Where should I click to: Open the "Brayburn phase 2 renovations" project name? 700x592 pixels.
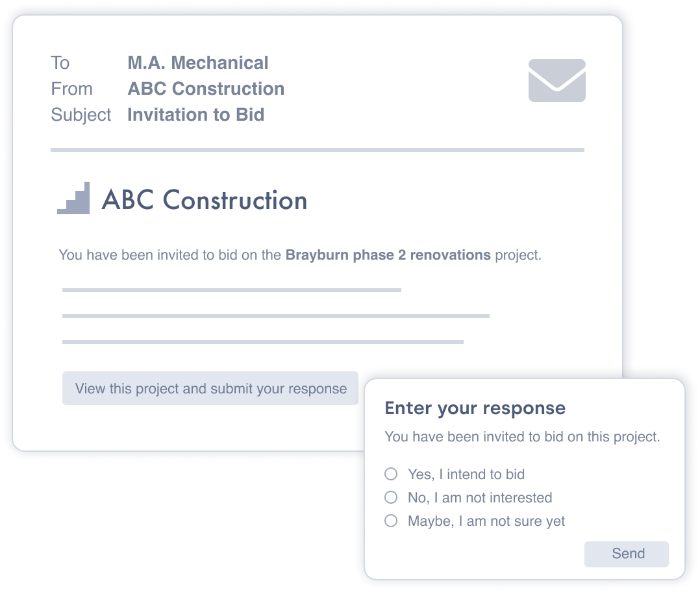388,255
